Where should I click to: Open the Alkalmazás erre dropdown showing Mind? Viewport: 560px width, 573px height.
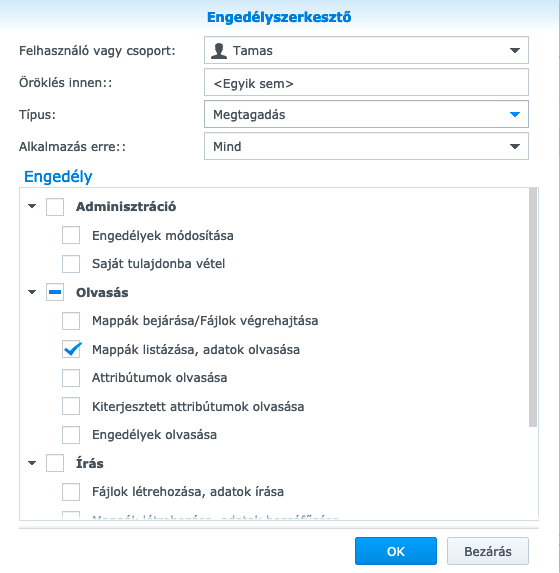[x=366, y=146]
